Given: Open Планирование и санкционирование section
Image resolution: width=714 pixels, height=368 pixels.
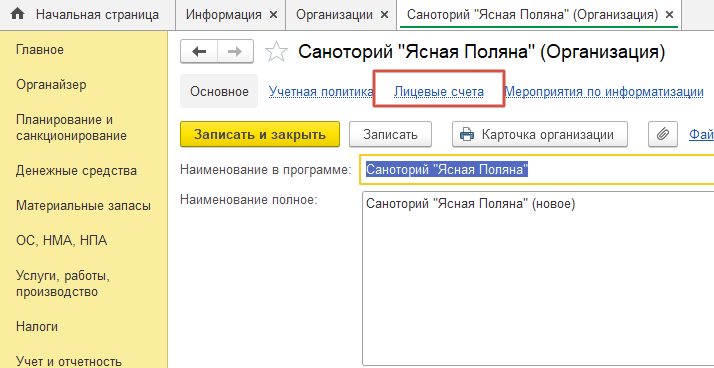Looking at the screenshot, I should pyautogui.click(x=71, y=128).
